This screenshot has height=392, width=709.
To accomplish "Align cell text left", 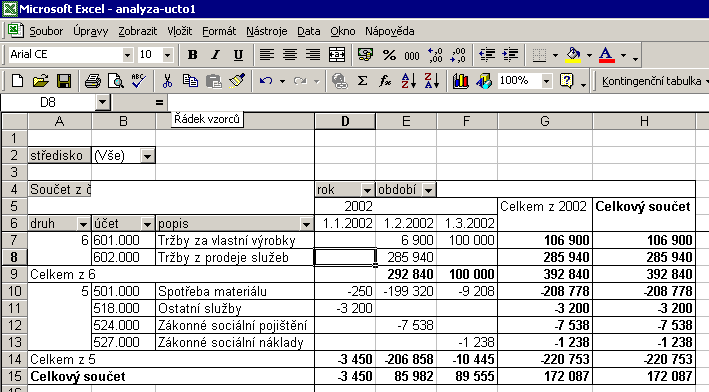I will 266,55.
